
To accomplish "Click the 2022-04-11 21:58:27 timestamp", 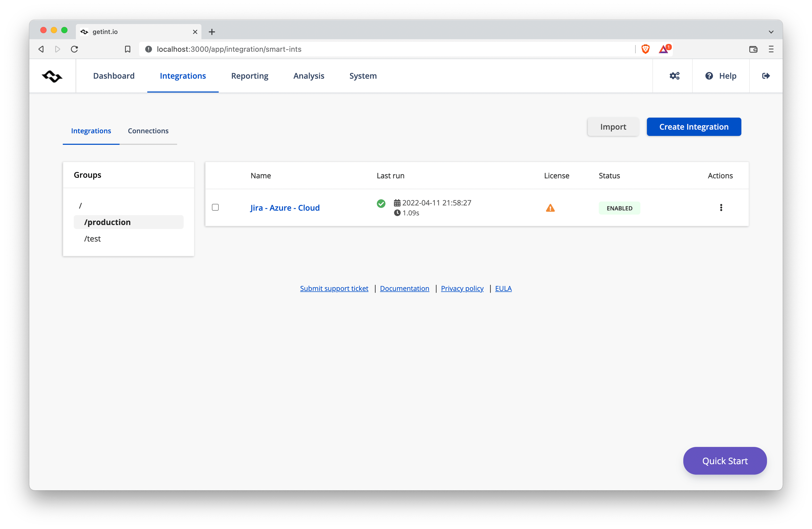I will click(436, 203).
